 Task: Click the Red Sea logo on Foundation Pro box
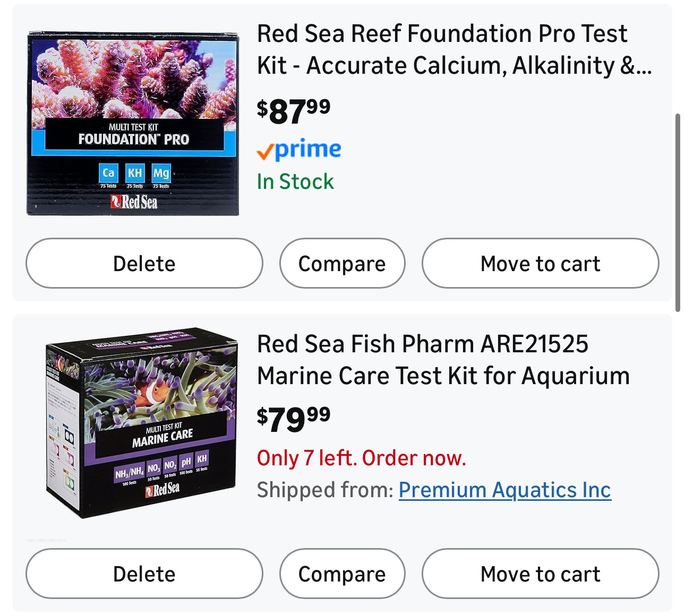pos(134,202)
